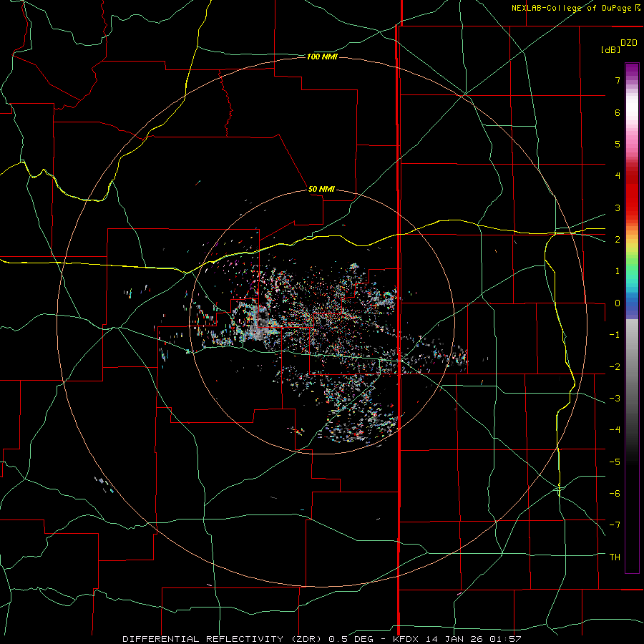Click the -2 value on the color scale
The height and width of the screenshot is (644, 644).
[615, 367]
